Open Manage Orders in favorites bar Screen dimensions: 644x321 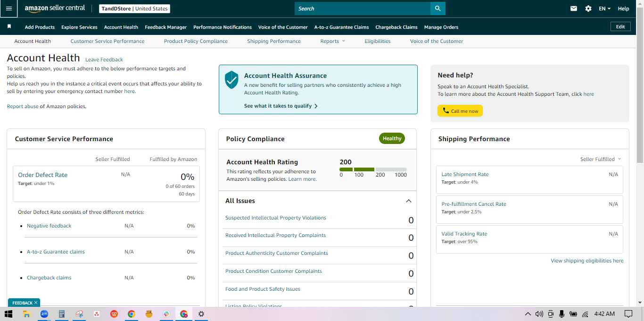(x=441, y=27)
